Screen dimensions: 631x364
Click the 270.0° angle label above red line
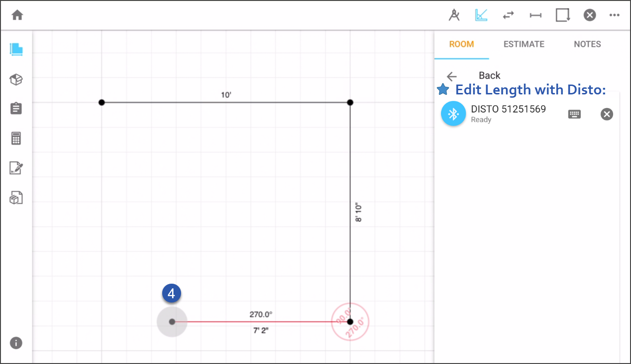point(261,314)
